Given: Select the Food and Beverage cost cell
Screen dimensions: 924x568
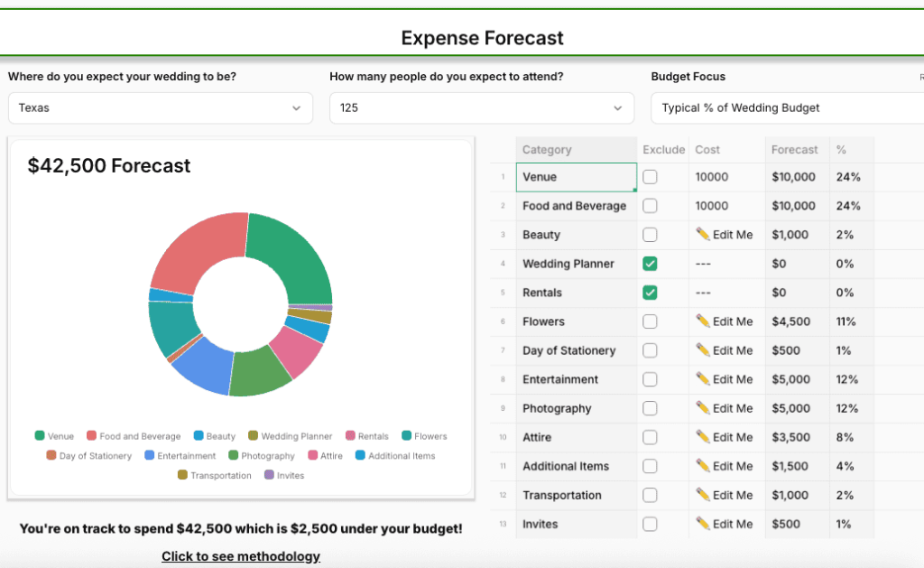Looking at the screenshot, I should coord(726,206).
